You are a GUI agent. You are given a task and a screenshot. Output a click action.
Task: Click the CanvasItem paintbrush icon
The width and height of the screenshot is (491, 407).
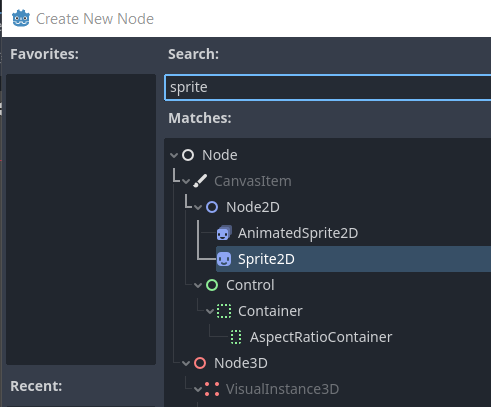tap(200, 181)
